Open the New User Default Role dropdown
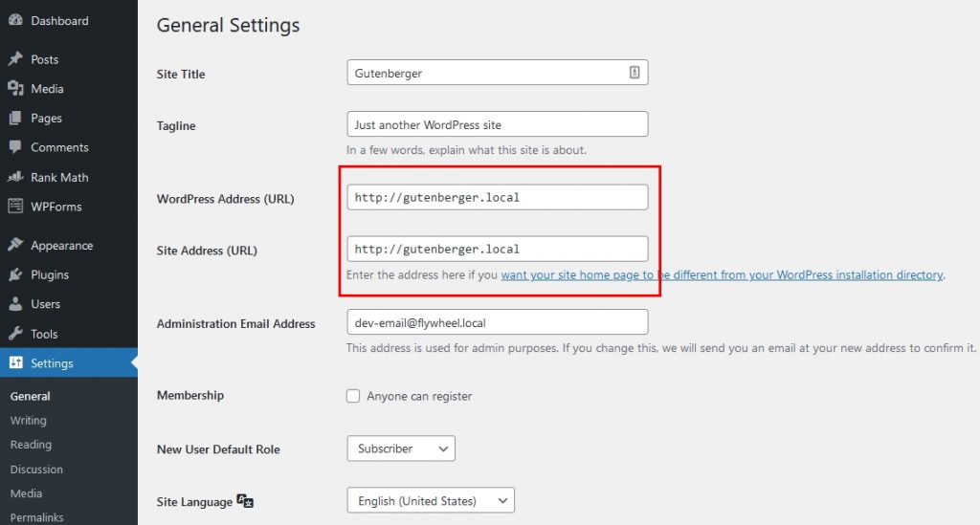The image size is (980, 525). [400, 448]
